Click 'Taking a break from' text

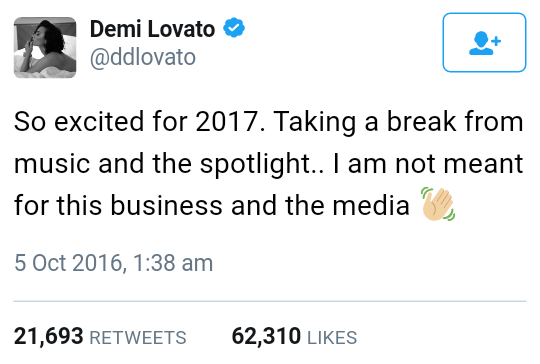[x=398, y=122]
